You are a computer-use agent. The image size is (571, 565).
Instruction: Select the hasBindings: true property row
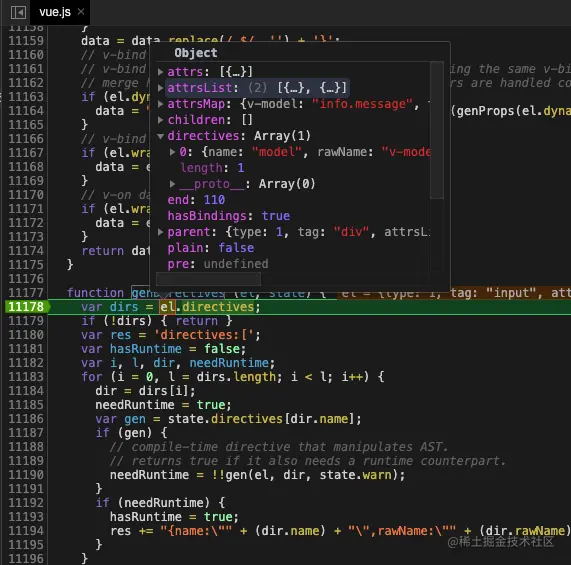click(x=229, y=216)
